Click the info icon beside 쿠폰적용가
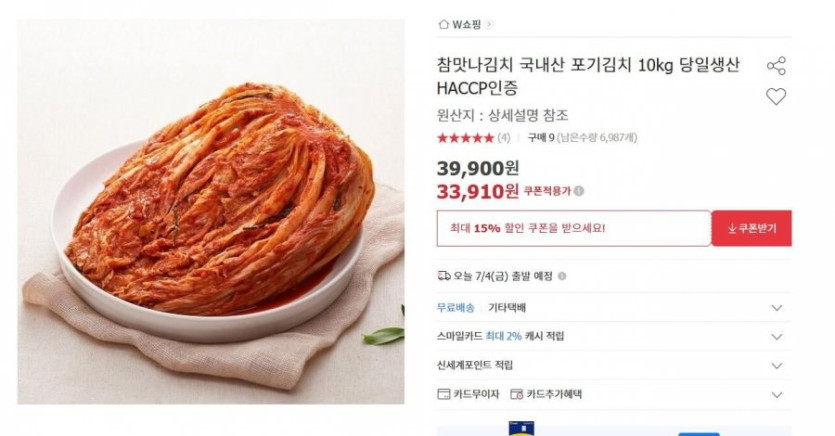This screenshot has height=436, width=835. click(x=579, y=191)
